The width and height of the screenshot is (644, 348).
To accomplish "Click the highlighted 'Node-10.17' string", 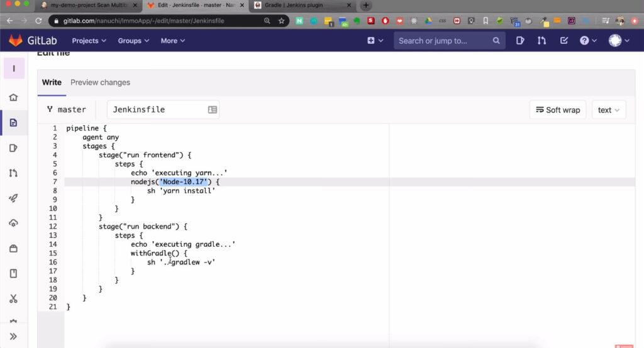I will point(184,182).
